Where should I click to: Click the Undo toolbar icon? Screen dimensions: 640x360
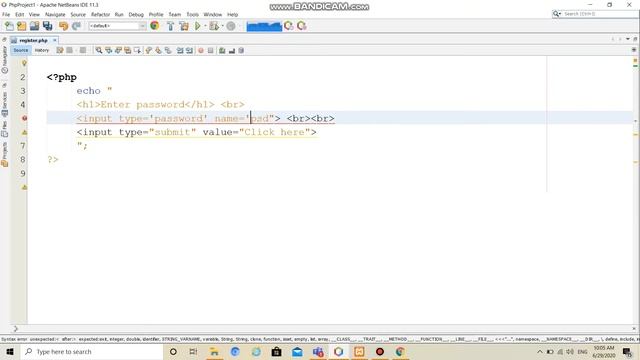[x=63, y=26]
